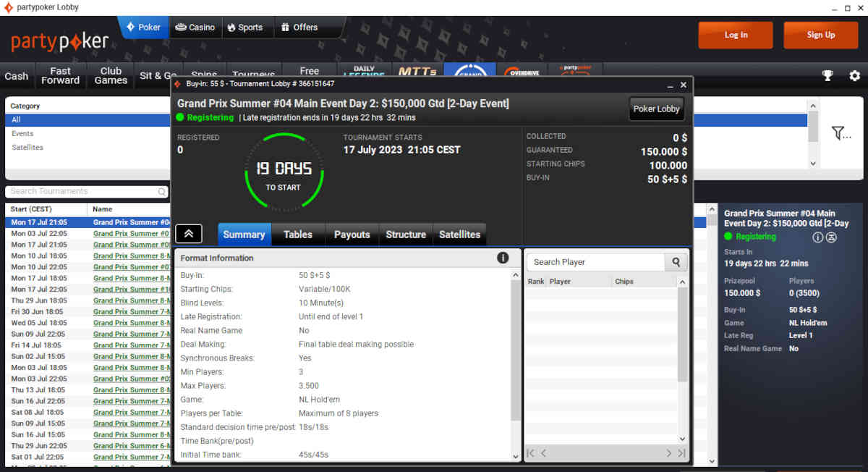Go to next page of player list
868x472 pixels.
coord(668,453)
